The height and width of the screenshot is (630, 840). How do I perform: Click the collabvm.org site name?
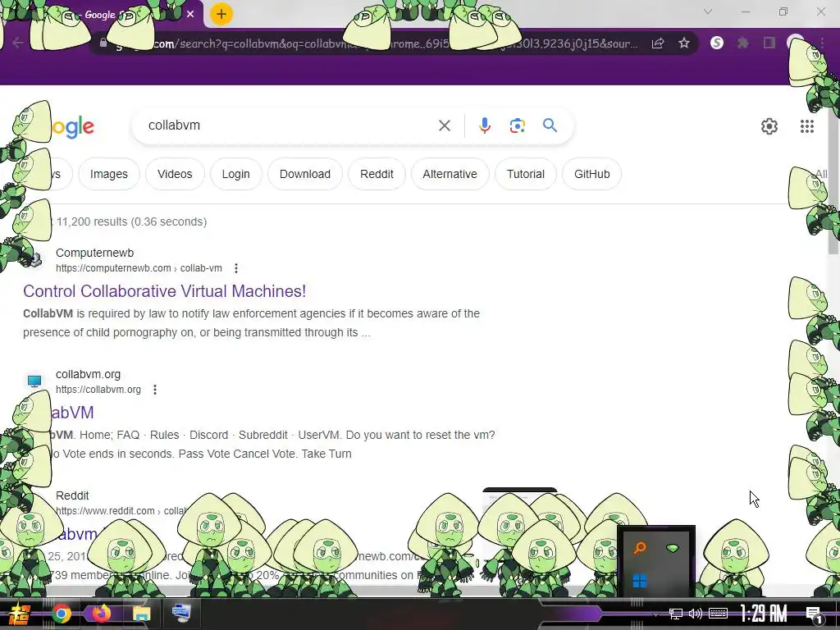coord(88,374)
